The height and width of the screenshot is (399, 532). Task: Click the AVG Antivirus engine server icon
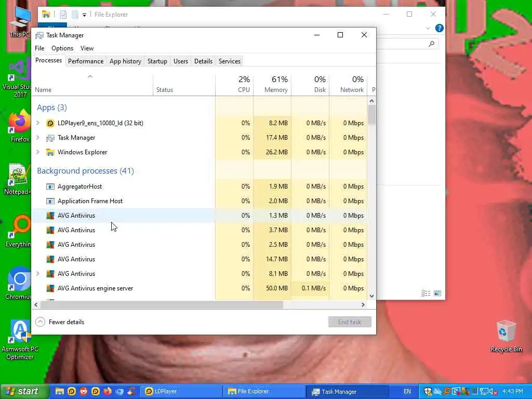click(50, 288)
